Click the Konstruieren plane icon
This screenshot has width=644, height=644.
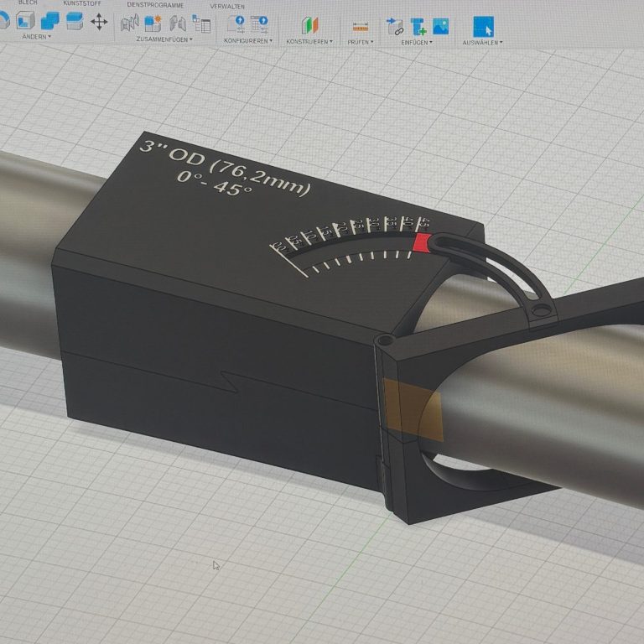[310, 25]
